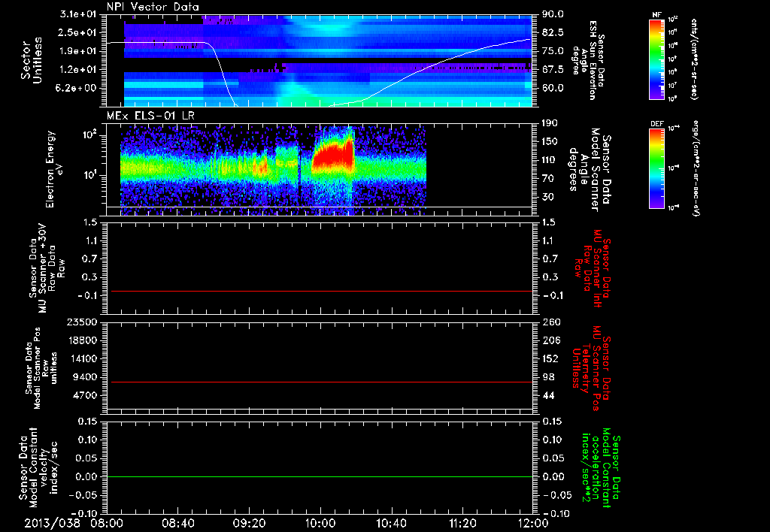Select the "NPI Vector Data" panel title
This screenshot has width=770, height=532.
point(153,7)
